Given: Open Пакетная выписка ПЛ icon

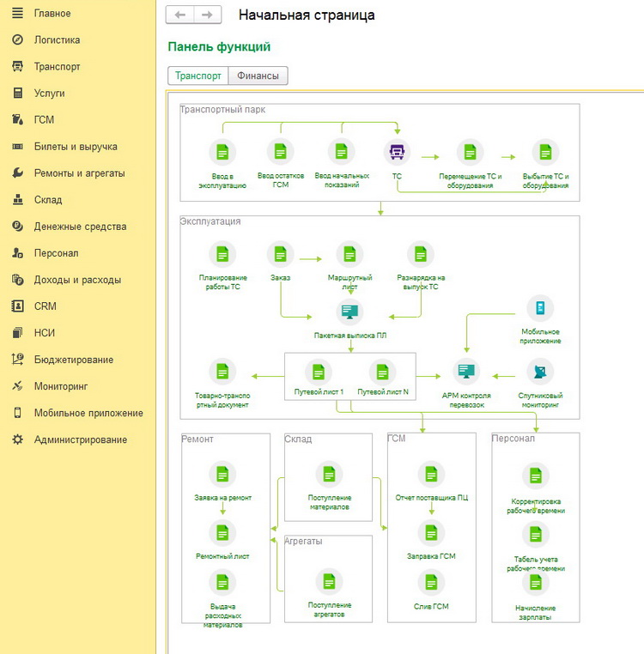Looking at the screenshot, I should [x=350, y=312].
